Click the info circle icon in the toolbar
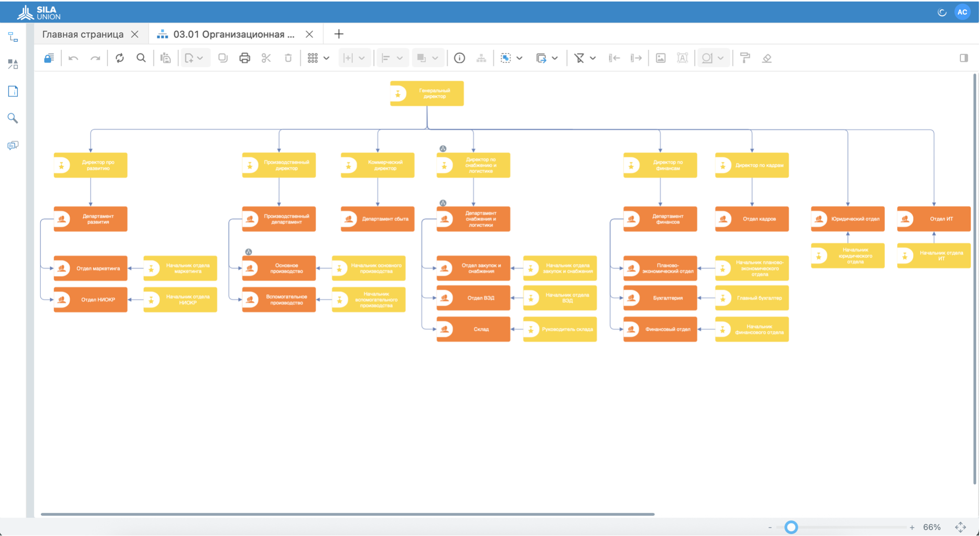 coord(459,58)
